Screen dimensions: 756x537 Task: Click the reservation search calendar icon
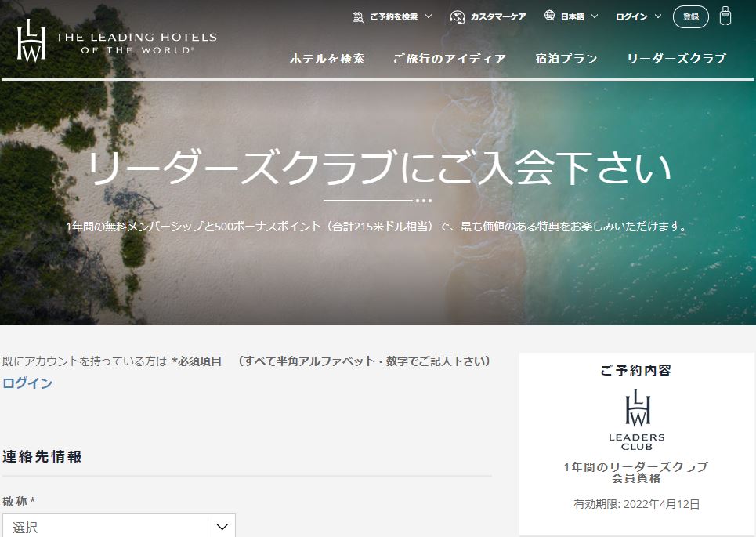tap(358, 17)
